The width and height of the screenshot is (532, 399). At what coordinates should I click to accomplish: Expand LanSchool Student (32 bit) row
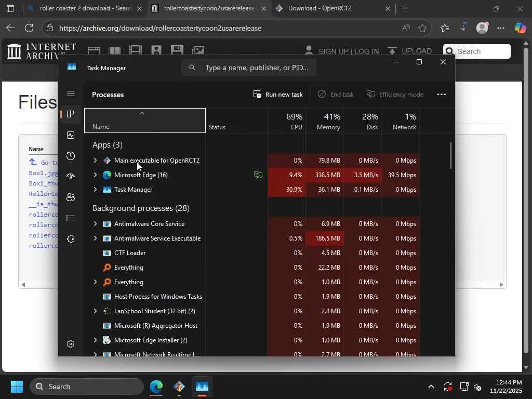[96, 311]
